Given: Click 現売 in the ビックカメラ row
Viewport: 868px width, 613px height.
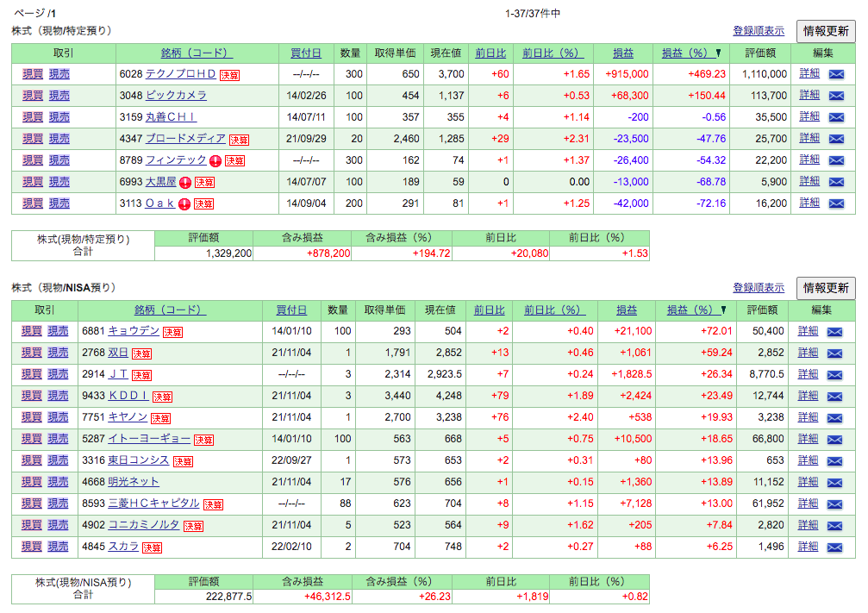Looking at the screenshot, I should click(59, 95).
